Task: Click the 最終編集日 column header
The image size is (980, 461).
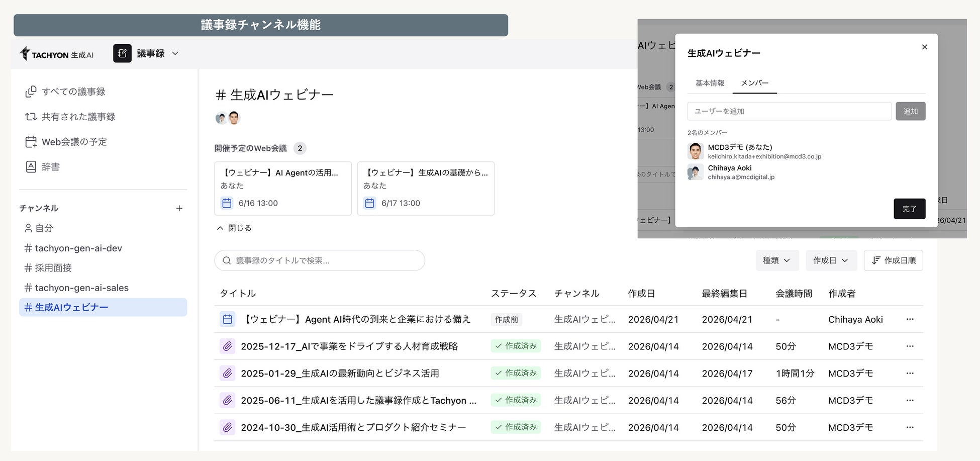Action: pyautogui.click(x=725, y=294)
